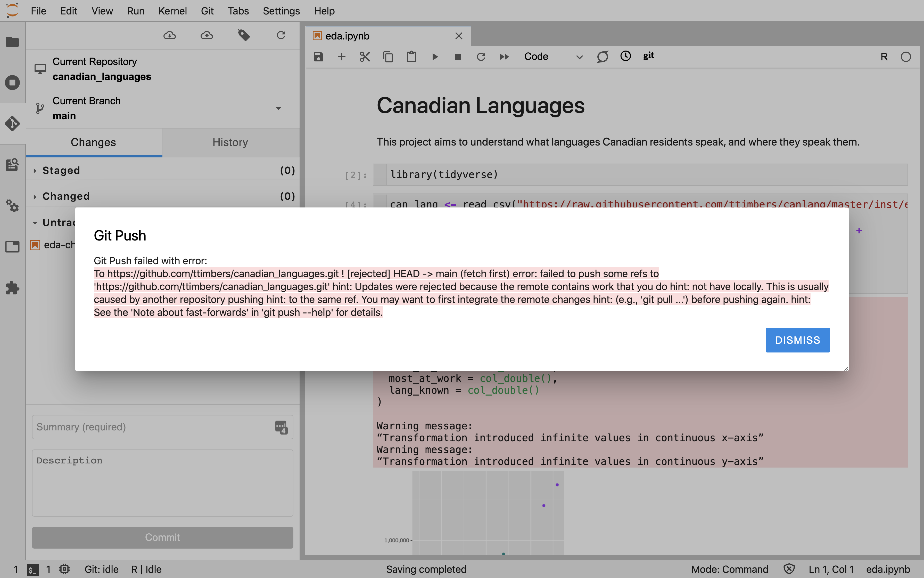Image resolution: width=924 pixels, height=578 pixels.
Task: Open the Git sidebar panel icon
Action: point(12,124)
